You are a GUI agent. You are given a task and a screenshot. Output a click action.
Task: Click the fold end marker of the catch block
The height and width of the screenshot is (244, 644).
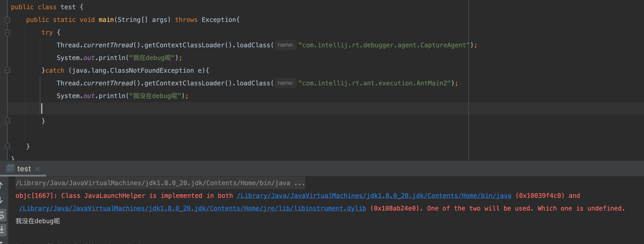(7, 121)
